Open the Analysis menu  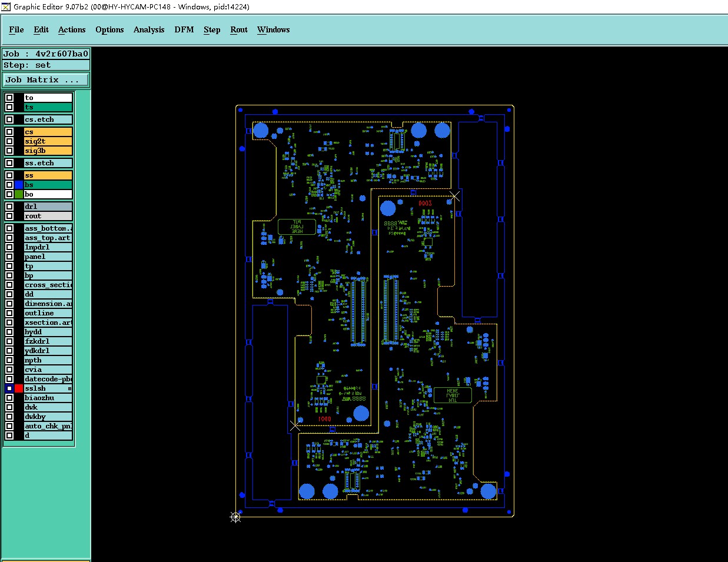pos(149,29)
